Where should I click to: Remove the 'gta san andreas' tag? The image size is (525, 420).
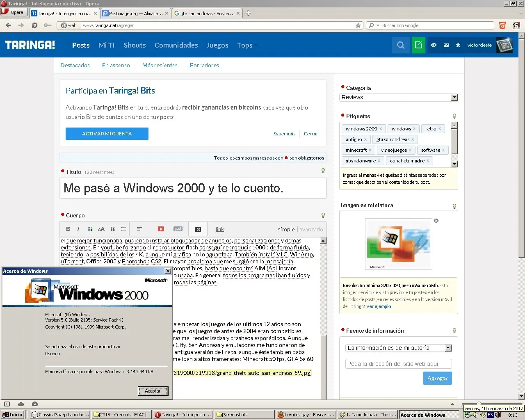coord(413,139)
